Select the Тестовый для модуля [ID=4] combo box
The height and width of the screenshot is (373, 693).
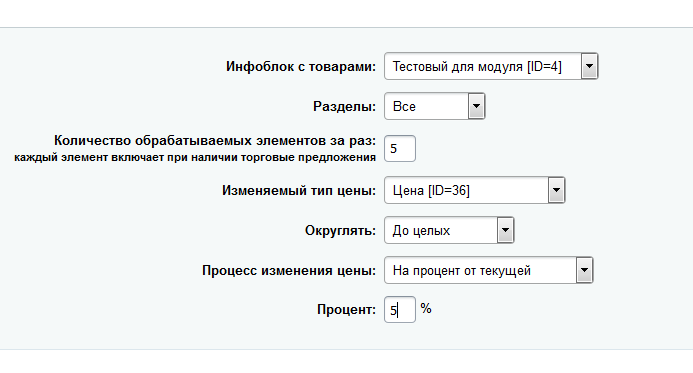(491, 66)
